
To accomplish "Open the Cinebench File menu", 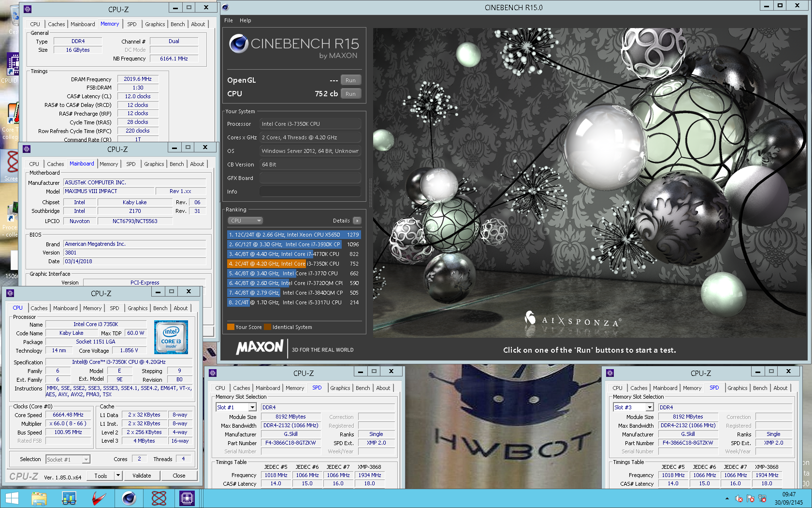I will (x=229, y=20).
